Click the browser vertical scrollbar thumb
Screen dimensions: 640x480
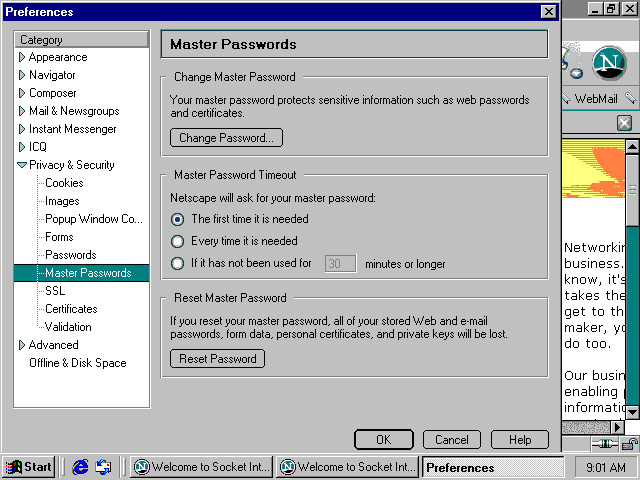point(632,189)
